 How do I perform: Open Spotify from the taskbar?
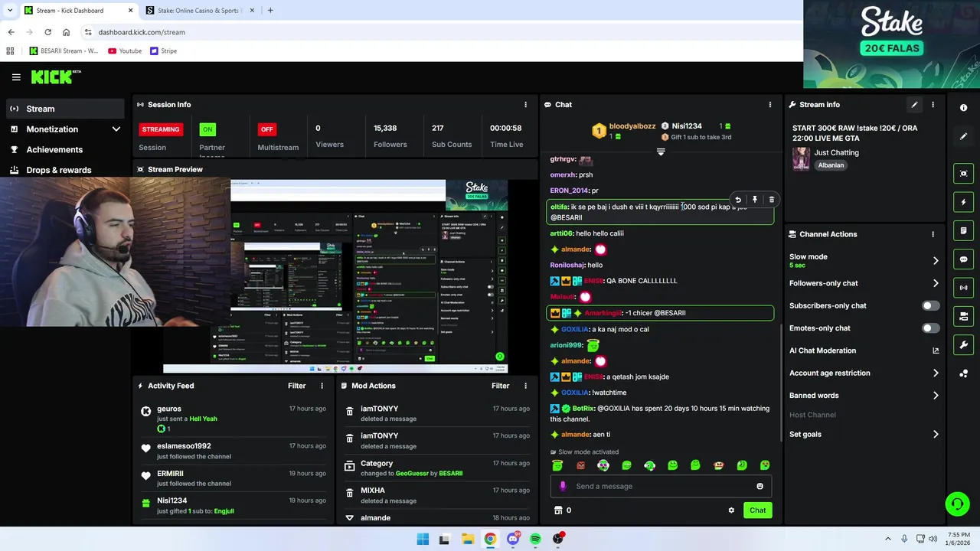pyautogui.click(x=535, y=539)
